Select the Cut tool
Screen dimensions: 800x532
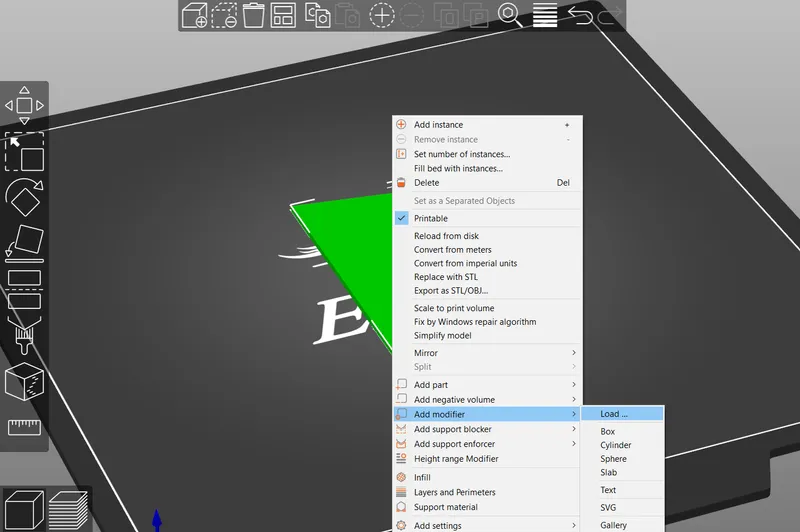click(24, 289)
